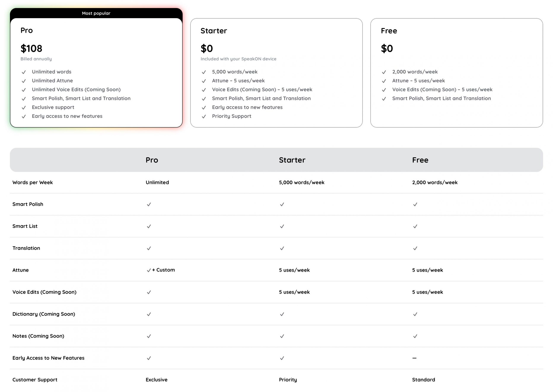Select the Starter plan card heading
The image size is (553, 392).
click(x=214, y=31)
